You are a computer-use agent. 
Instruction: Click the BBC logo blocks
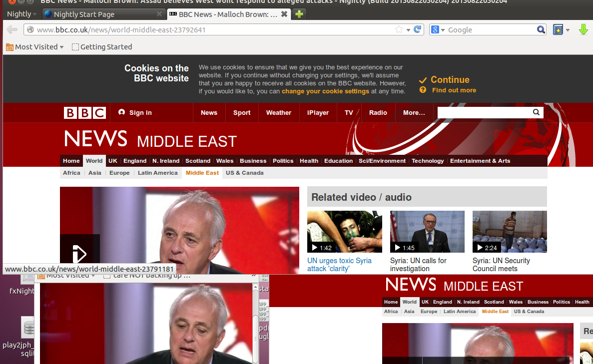(85, 113)
